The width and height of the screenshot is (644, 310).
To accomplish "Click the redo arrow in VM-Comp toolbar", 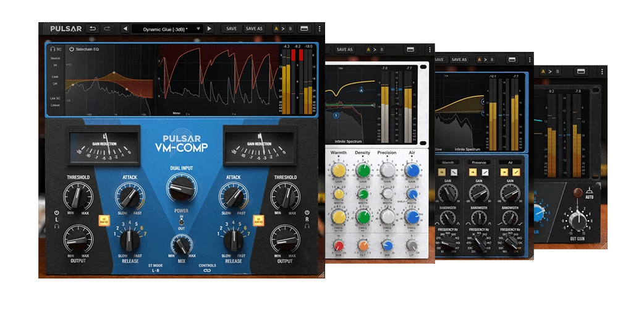I will (107, 28).
